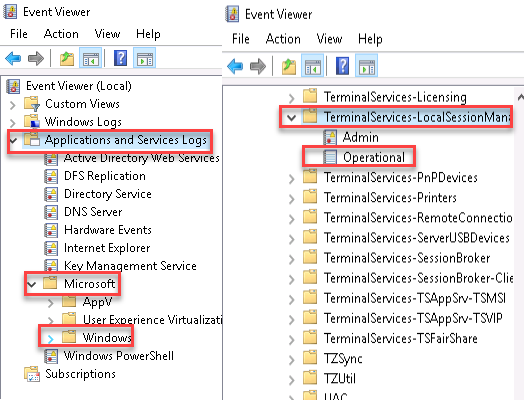The height and width of the screenshot is (400, 524).
Task: Collapse Applications and Services Logs node
Action: (x=13, y=140)
